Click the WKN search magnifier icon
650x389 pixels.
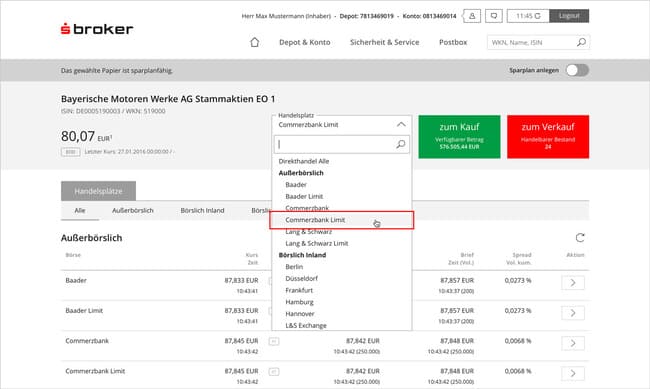581,42
